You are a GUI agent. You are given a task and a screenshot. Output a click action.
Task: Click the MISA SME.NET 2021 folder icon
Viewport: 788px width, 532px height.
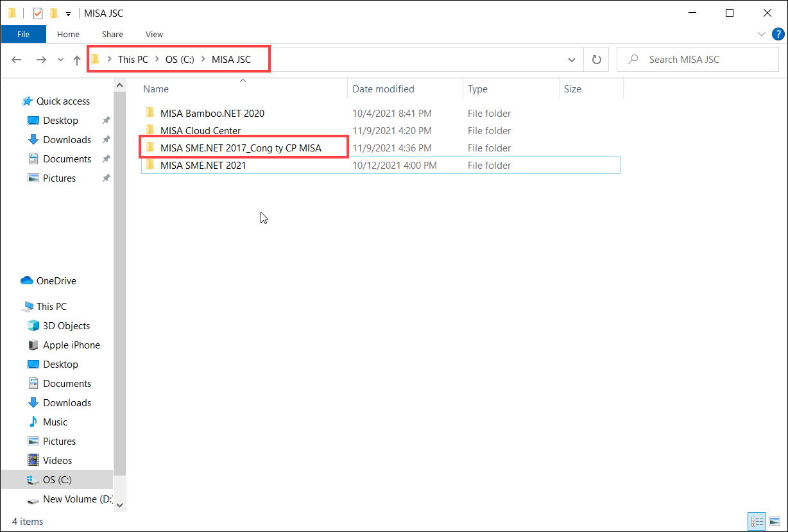coord(150,165)
